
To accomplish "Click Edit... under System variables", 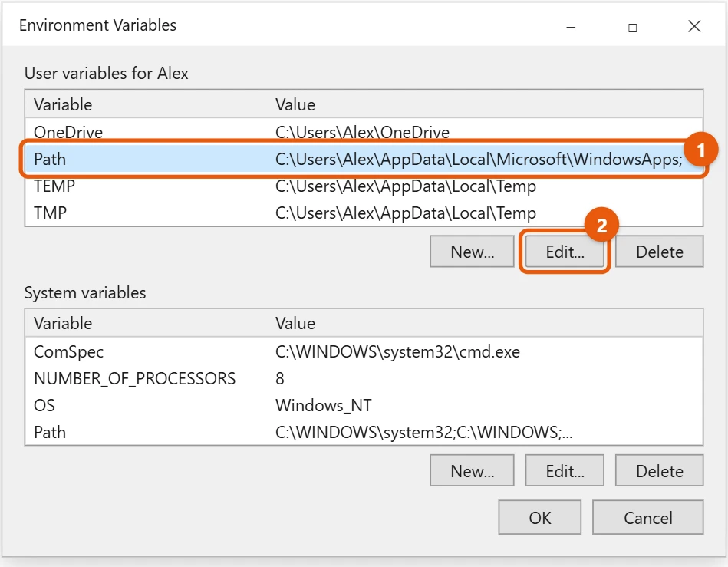I will [565, 471].
